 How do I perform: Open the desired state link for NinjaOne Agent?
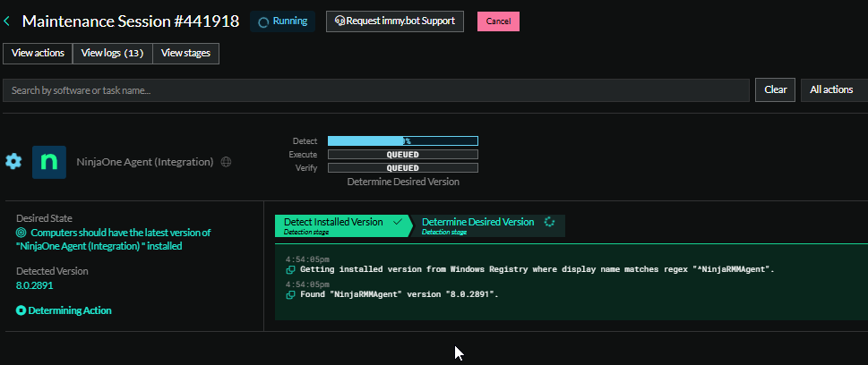click(114, 240)
